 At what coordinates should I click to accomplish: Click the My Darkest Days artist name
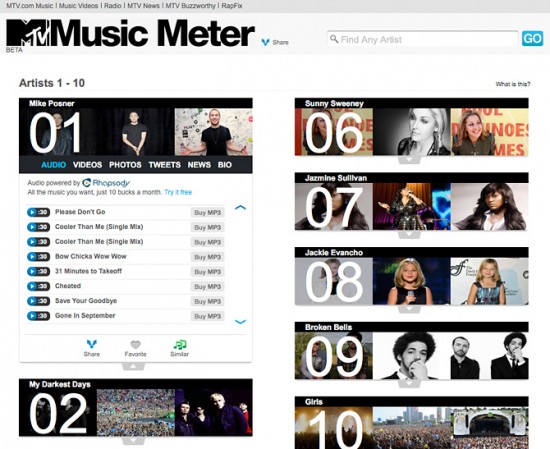point(60,384)
